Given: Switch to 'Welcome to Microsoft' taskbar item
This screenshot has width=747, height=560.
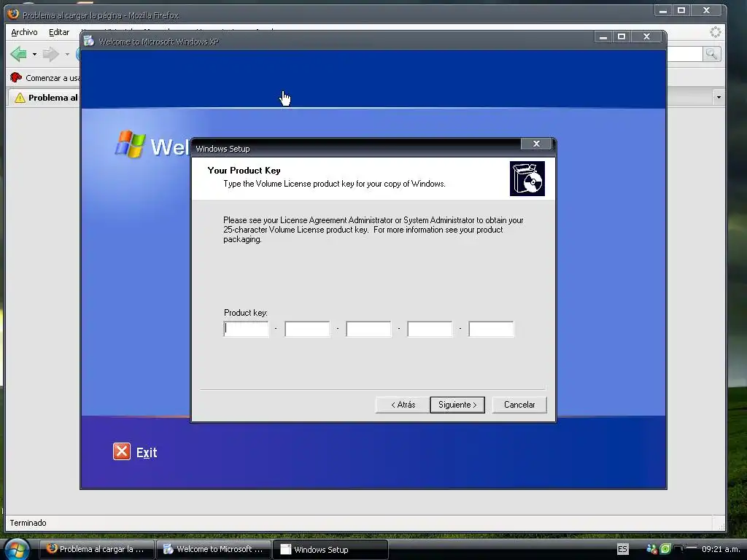Looking at the screenshot, I should (214, 549).
